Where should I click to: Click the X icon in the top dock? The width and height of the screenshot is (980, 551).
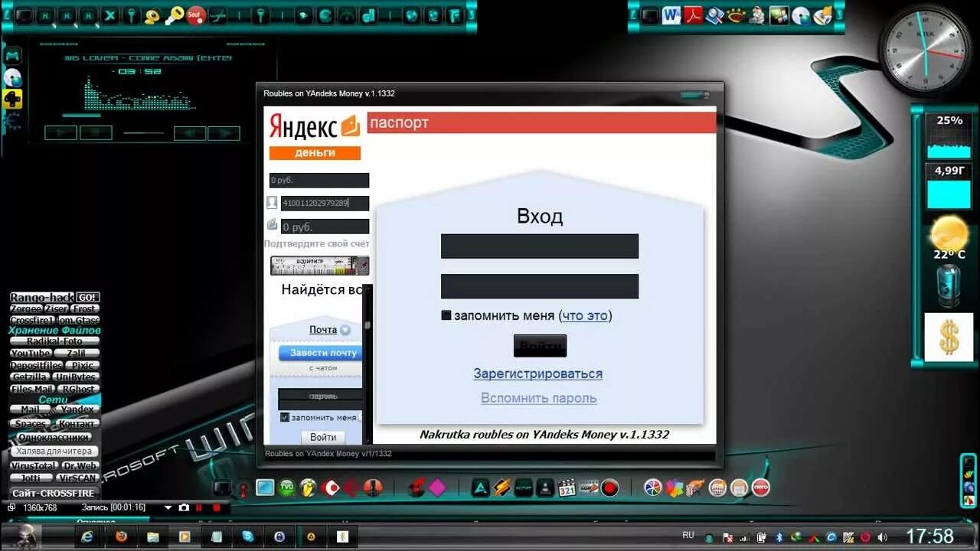coord(109,15)
